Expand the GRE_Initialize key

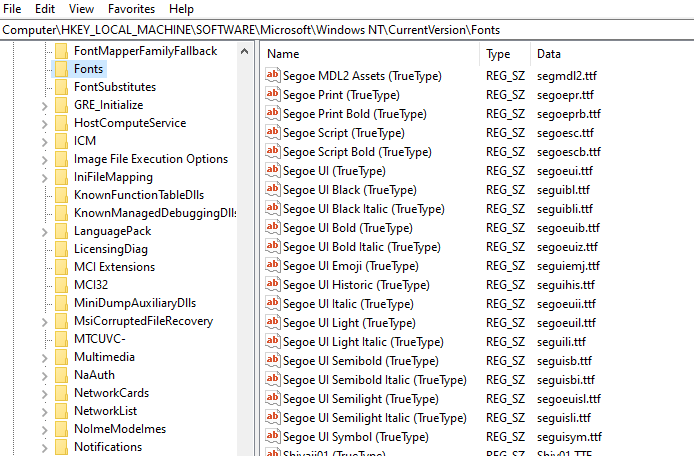pos(45,106)
